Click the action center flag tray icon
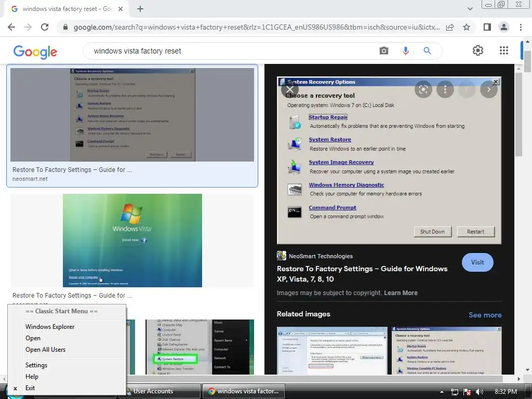This screenshot has width=532, height=399. pyautogui.click(x=467, y=392)
